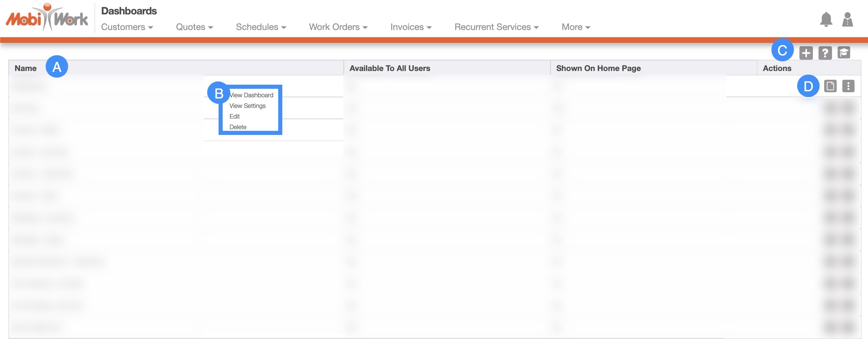Select View Dashboard from context menu

tap(251, 95)
